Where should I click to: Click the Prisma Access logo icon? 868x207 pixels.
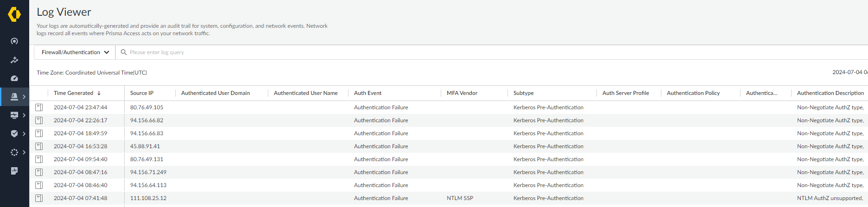(14, 14)
